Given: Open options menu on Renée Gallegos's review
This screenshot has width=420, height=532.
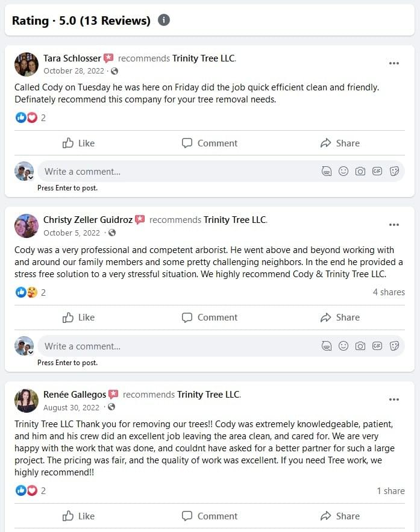Looking at the screenshot, I should pos(394,399).
